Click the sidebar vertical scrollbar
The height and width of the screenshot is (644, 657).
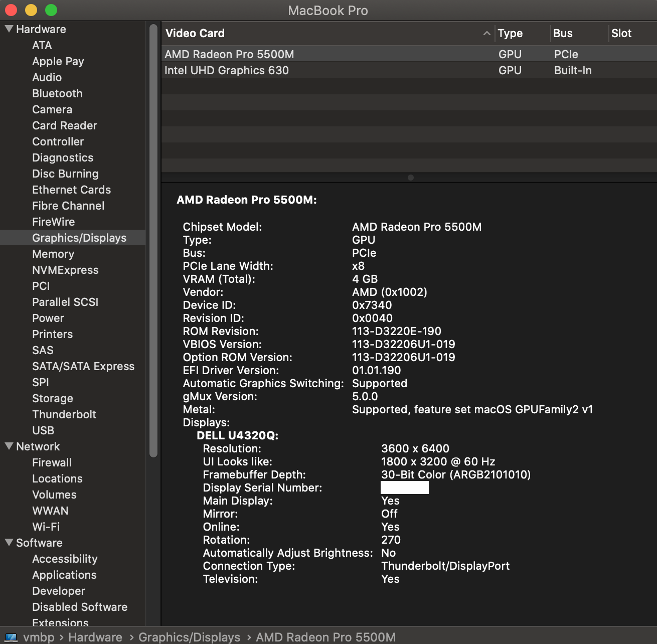[153, 241]
